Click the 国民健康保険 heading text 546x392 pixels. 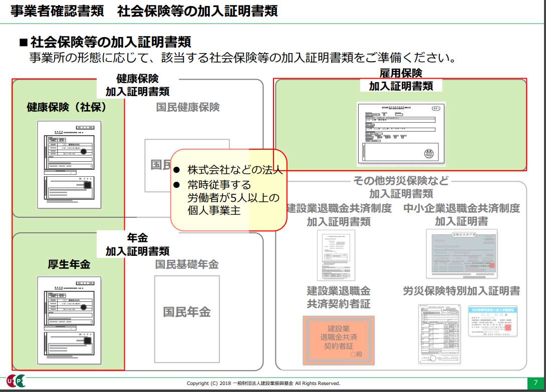(188, 107)
